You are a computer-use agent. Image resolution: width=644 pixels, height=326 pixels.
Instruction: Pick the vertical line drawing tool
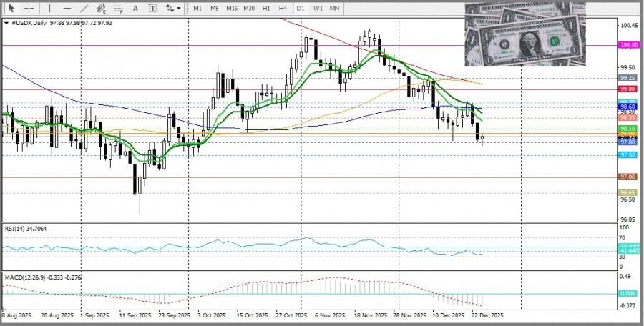click(49, 8)
